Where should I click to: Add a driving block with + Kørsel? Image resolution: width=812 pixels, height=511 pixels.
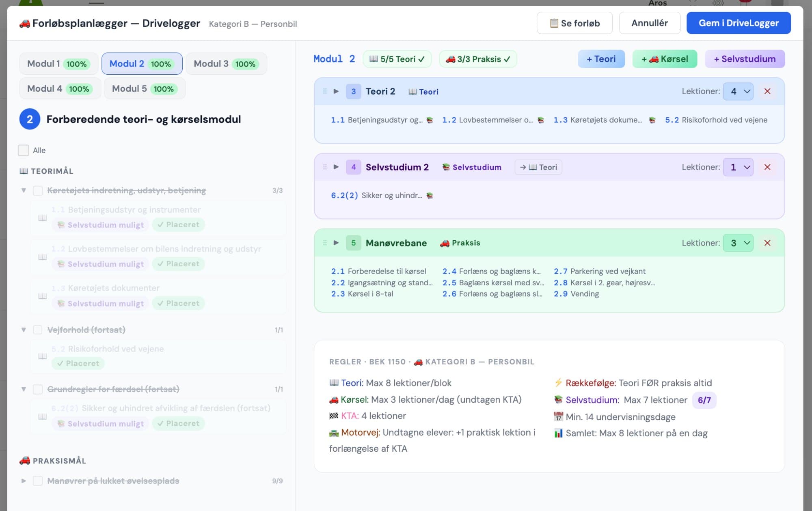tap(665, 59)
